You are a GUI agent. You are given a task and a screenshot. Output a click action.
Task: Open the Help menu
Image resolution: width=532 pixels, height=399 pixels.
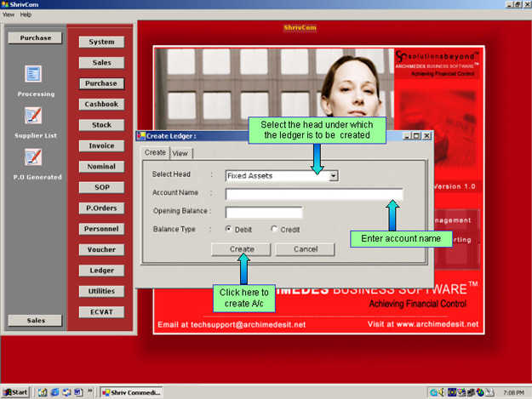[26, 14]
